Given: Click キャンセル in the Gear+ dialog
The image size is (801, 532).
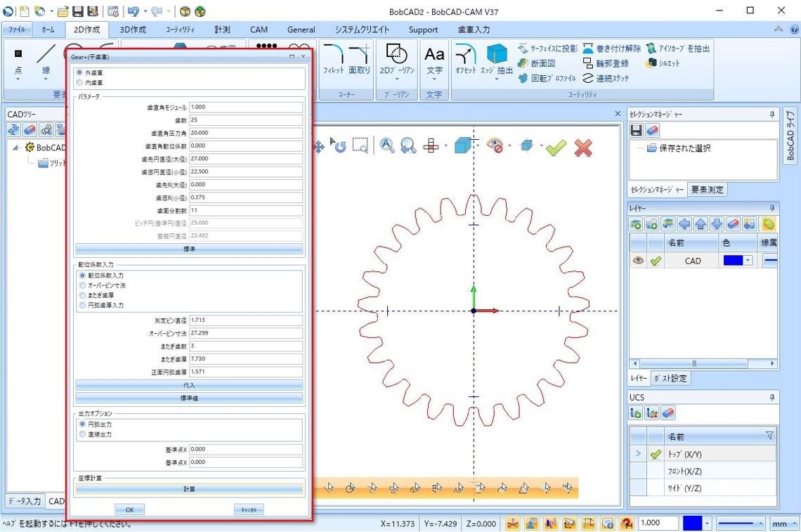Looking at the screenshot, I should click(249, 510).
